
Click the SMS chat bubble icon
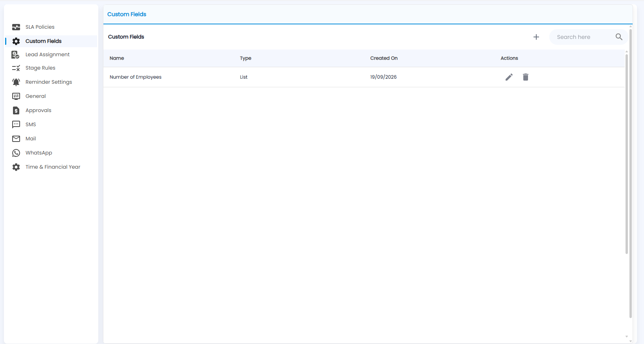pyautogui.click(x=16, y=125)
